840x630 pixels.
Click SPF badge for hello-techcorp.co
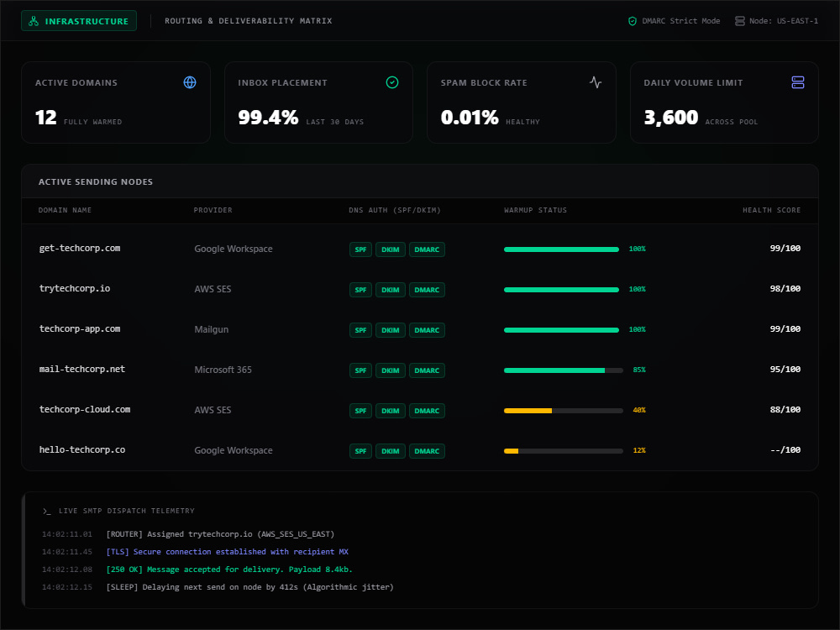360,451
